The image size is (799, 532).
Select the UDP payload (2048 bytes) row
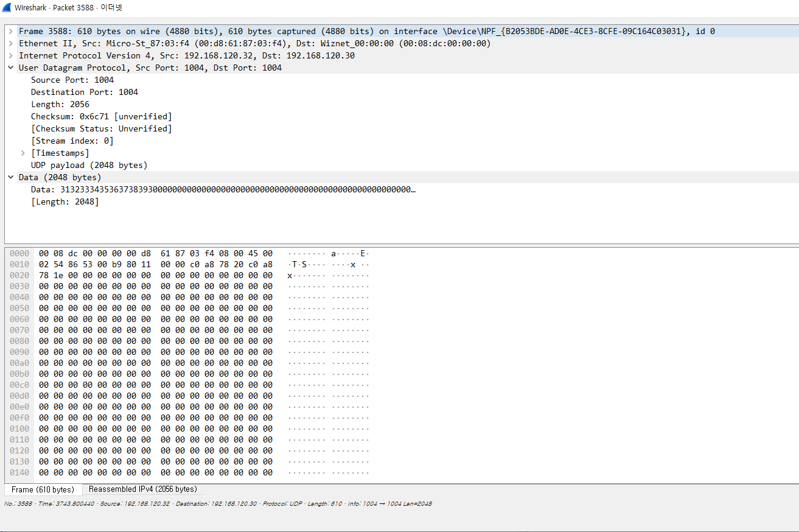(x=89, y=165)
